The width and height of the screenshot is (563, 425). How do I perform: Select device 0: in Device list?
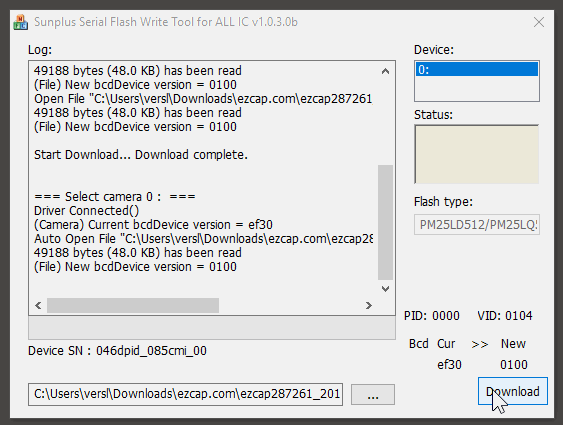pyautogui.click(x=477, y=69)
